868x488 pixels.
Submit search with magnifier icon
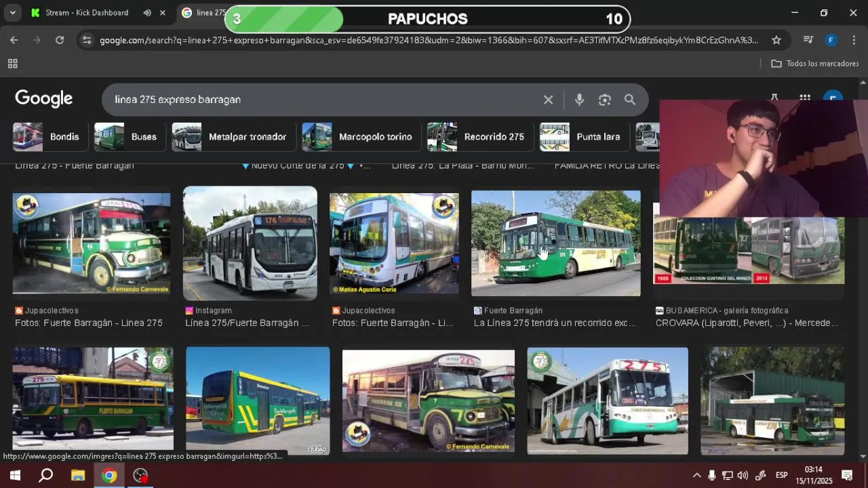(x=630, y=100)
